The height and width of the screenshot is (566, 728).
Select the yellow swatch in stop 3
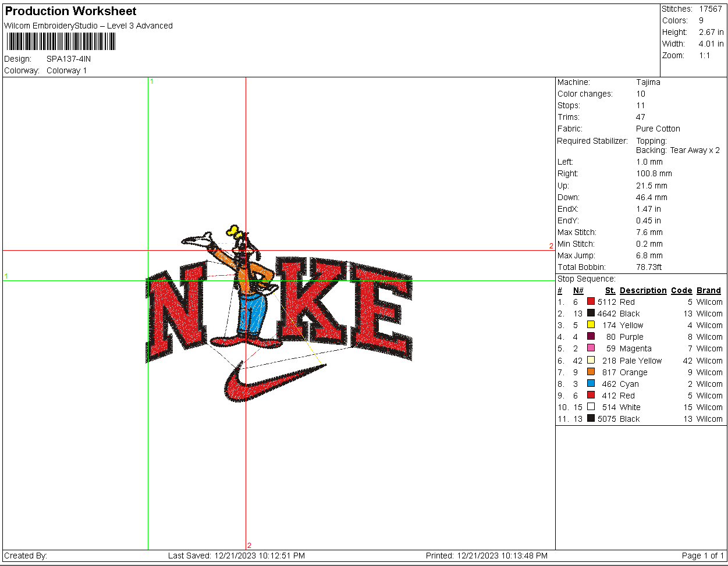pyautogui.click(x=591, y=325)
